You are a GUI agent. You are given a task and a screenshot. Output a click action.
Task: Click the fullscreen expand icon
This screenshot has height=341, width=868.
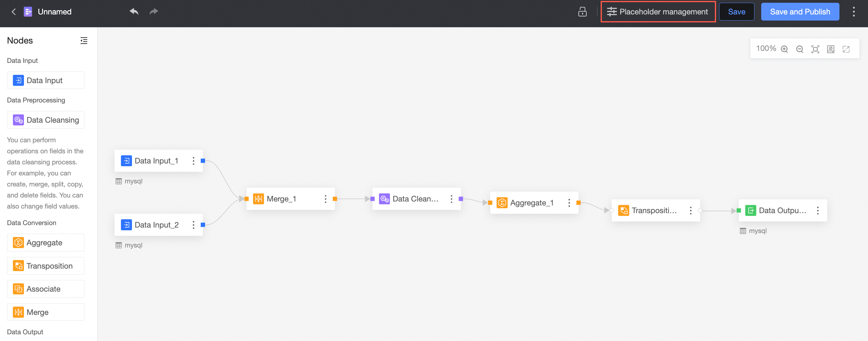[846, 49]
